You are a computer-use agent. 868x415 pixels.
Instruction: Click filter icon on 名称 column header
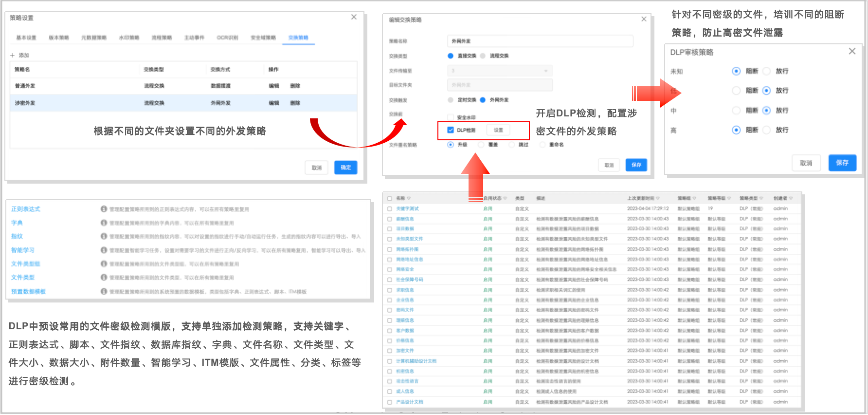pos(409,199)
